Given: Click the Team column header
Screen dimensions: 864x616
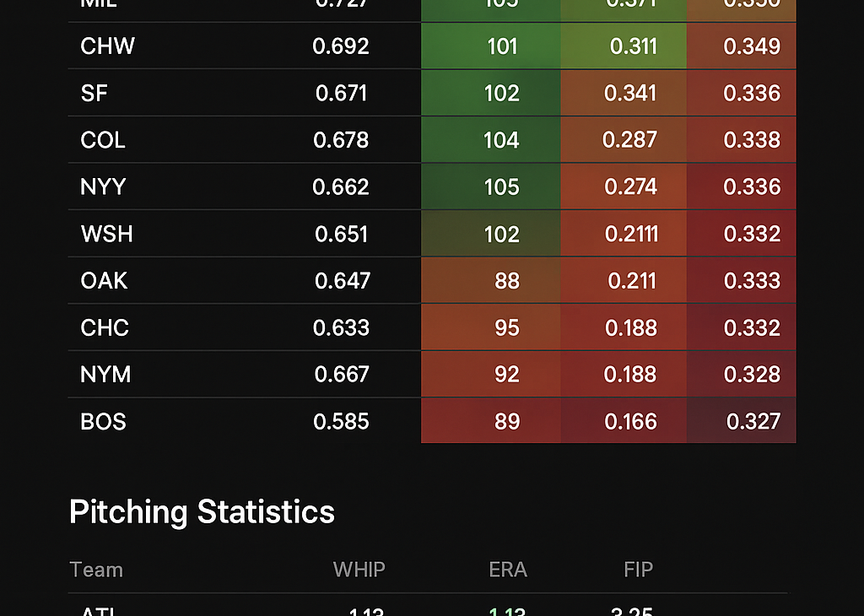Looking at the screenshot, I should (96, 570).
